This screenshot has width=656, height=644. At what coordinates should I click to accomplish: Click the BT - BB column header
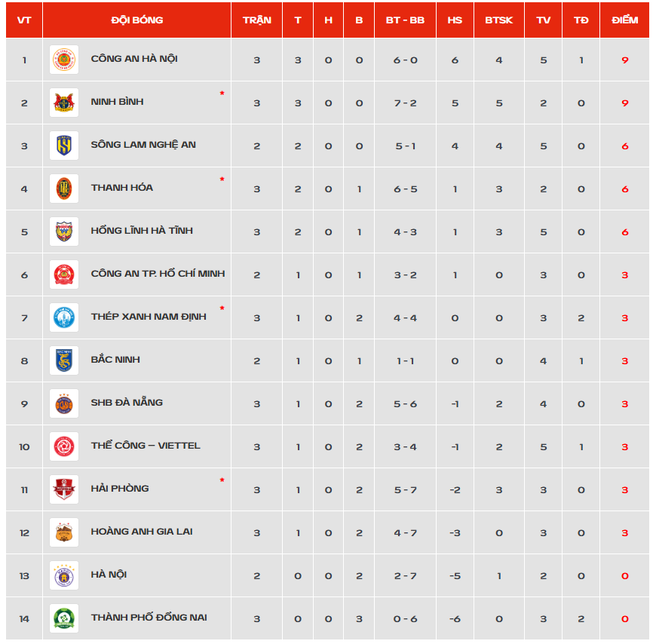pos(405,20)
